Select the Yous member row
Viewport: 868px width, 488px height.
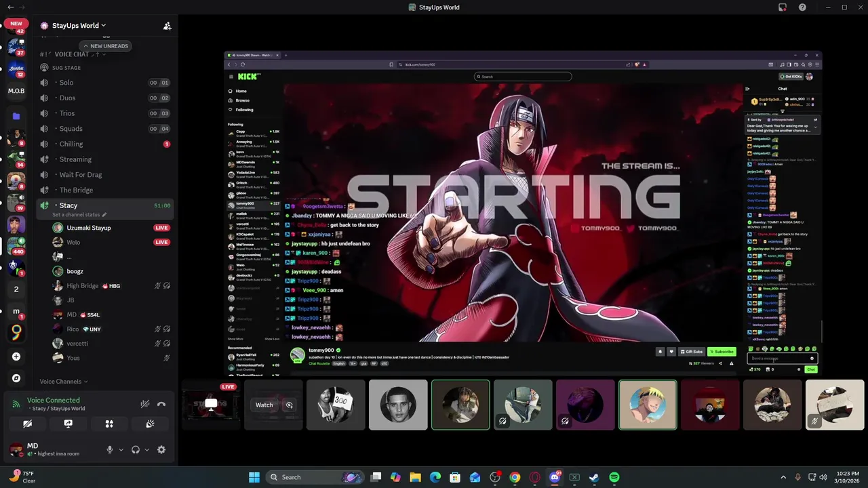[x=111, y=358]
